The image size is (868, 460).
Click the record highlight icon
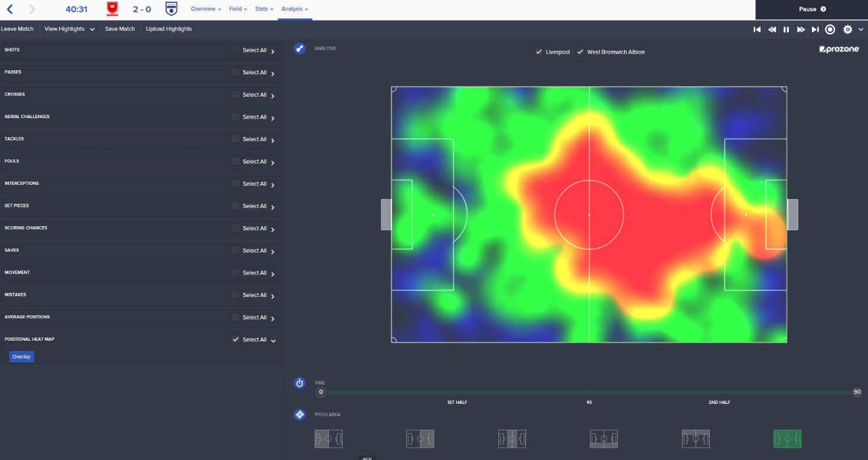click(831, 29)
